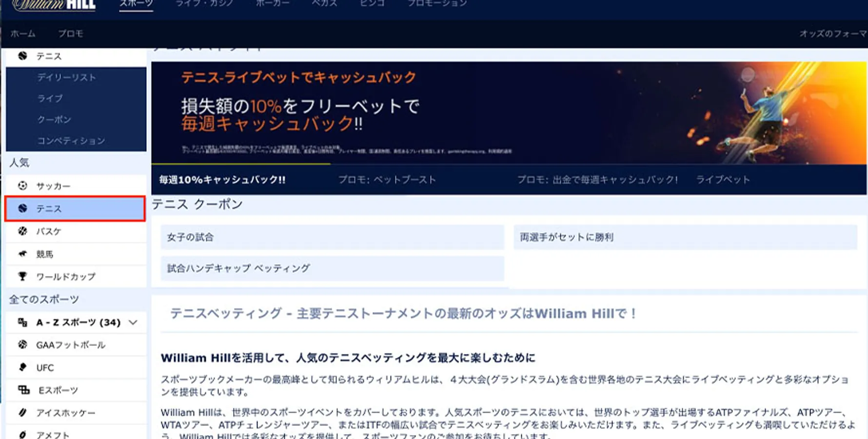The width and height of the screenshot is (868, 439).
Task: Click the basketball icon beside バスケ
Action: [22, 231]
